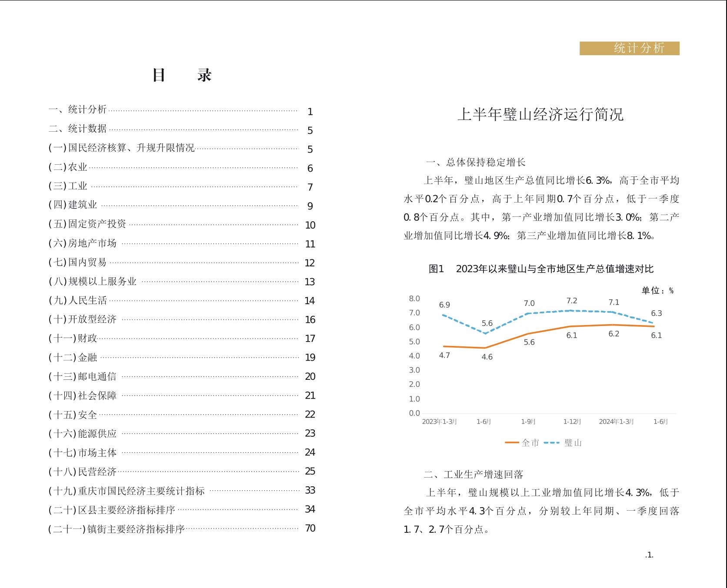This screenshot has height=588, width=727.
Task: Click the blue dashed 璧山 legend item
Action: [563, 443]
